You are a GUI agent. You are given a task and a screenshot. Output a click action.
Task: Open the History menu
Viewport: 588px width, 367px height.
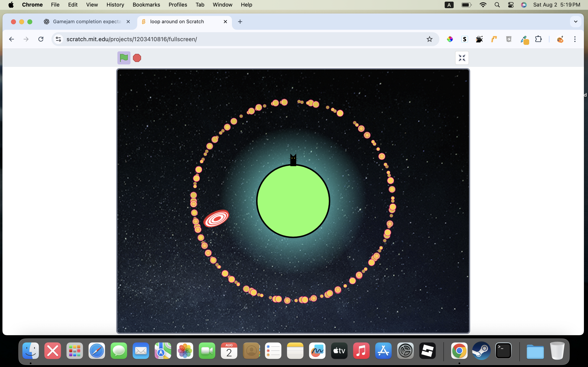click(115, 5)
